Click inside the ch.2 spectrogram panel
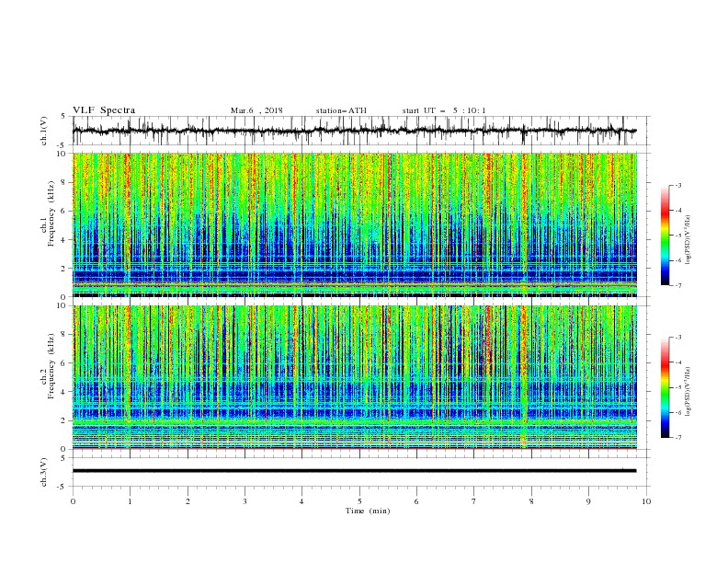728x563 pixels. [355, 377]
